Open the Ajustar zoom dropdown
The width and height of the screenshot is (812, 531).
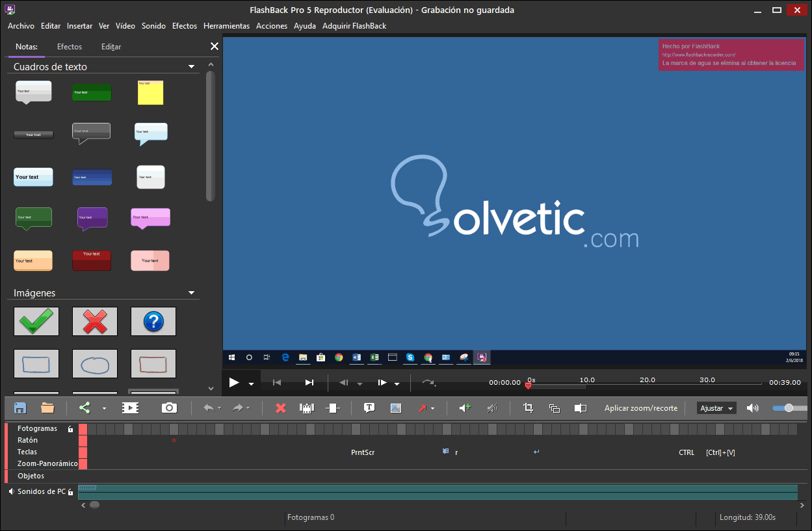click(716, 408)
